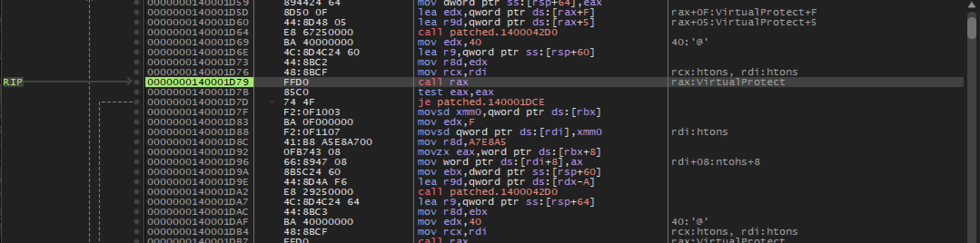This screenshot has height=243, width=980.
Task: Click the RIP pointer label
Action: tap(13, 82)
